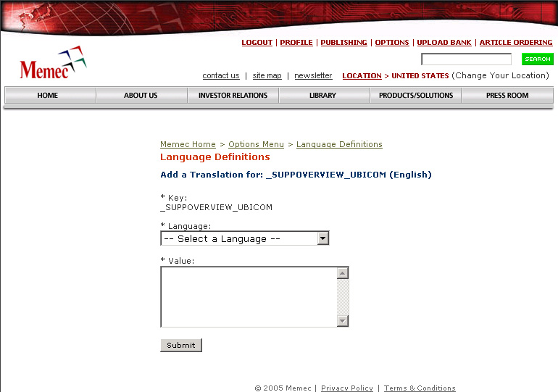Click the Change Your Location text
Image resolution: width=558 pixels, height=392 pixels.
[500, 75]
